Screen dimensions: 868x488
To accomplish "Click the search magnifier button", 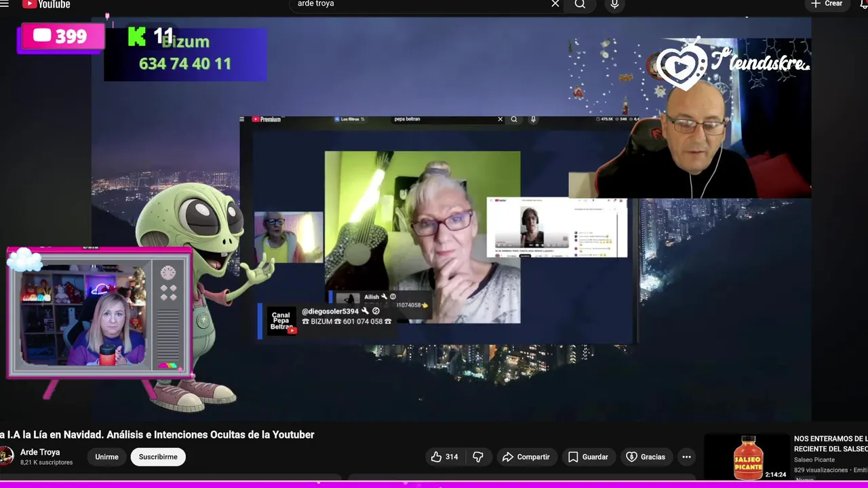I will pos(580,4).
